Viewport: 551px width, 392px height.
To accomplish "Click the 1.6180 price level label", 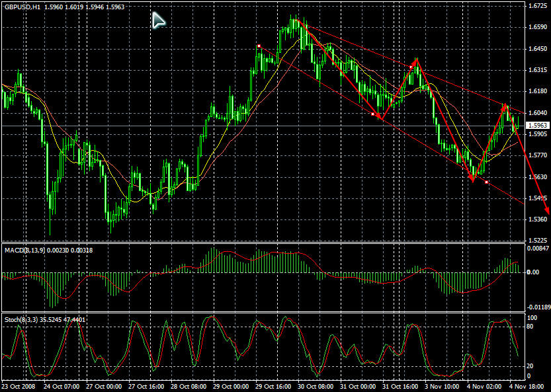I will pos(538,91).
